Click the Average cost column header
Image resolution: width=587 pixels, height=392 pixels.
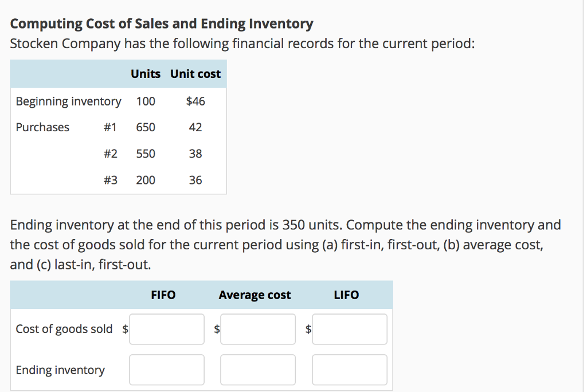[255, 295]
